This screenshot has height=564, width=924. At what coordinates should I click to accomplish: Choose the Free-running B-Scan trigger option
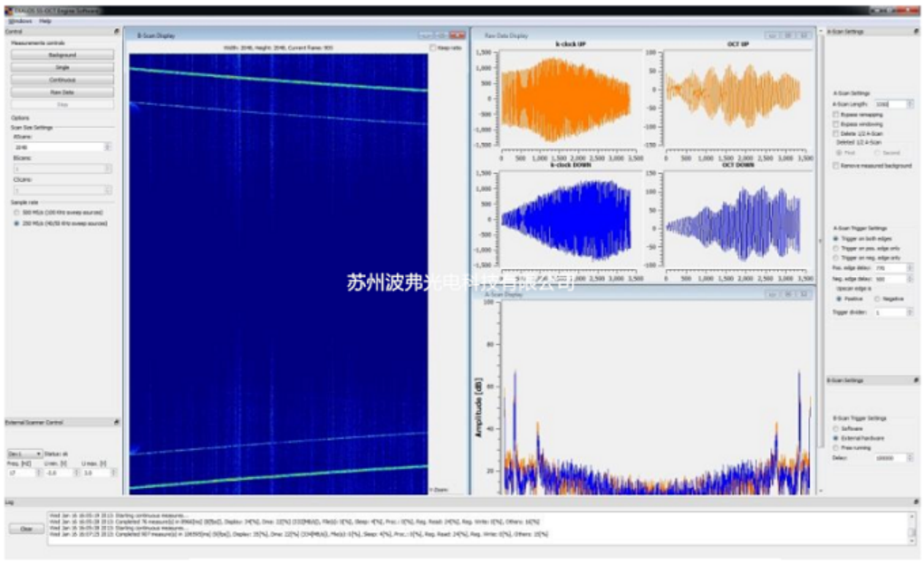(835, 447)
